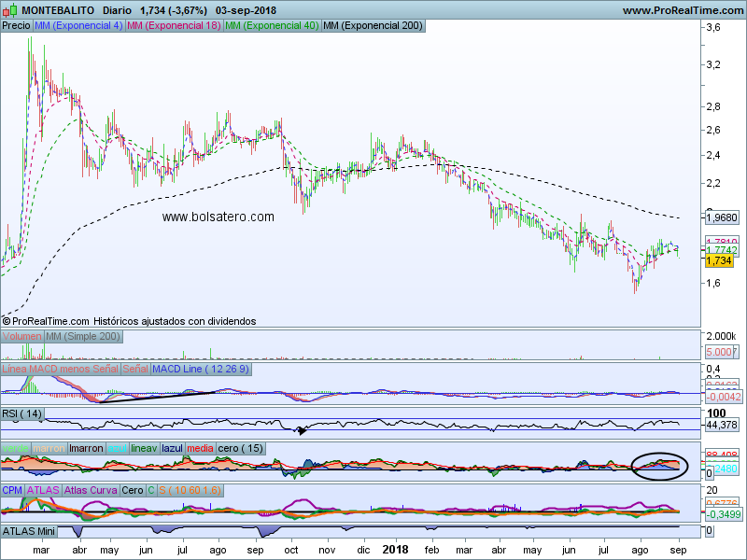The height and width of the screenshot is (560, 747).
Task: Click the Señal label in MACD panel
Action: coord(134,370)
